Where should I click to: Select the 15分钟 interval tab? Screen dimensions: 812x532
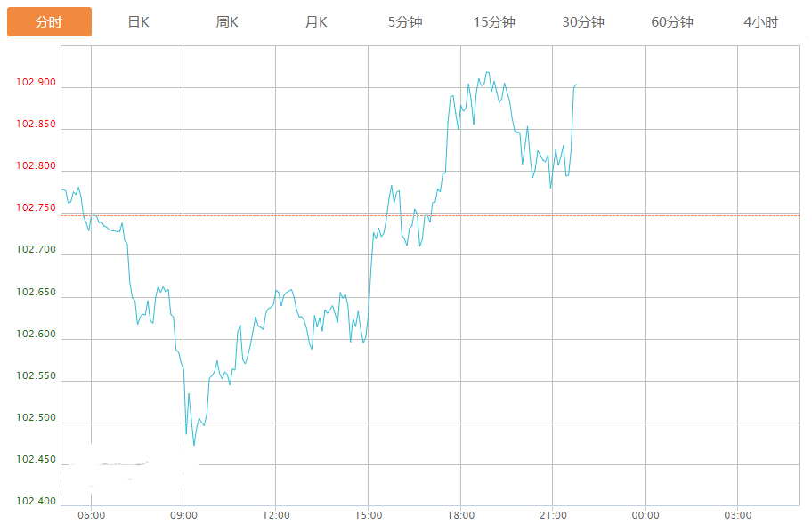pyautogui.click(x=494, y=22)
